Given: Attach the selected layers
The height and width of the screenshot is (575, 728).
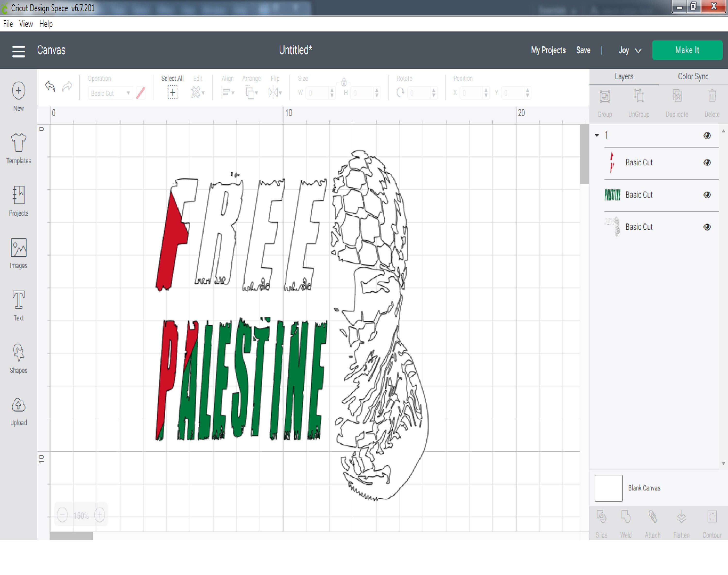Looking at the screenshot, I should [652, 520].
